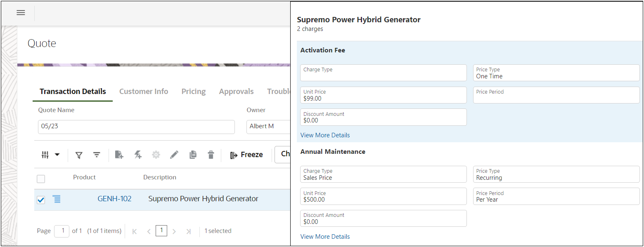Toggle the select-all header checkbox

(x=41, y=179)
